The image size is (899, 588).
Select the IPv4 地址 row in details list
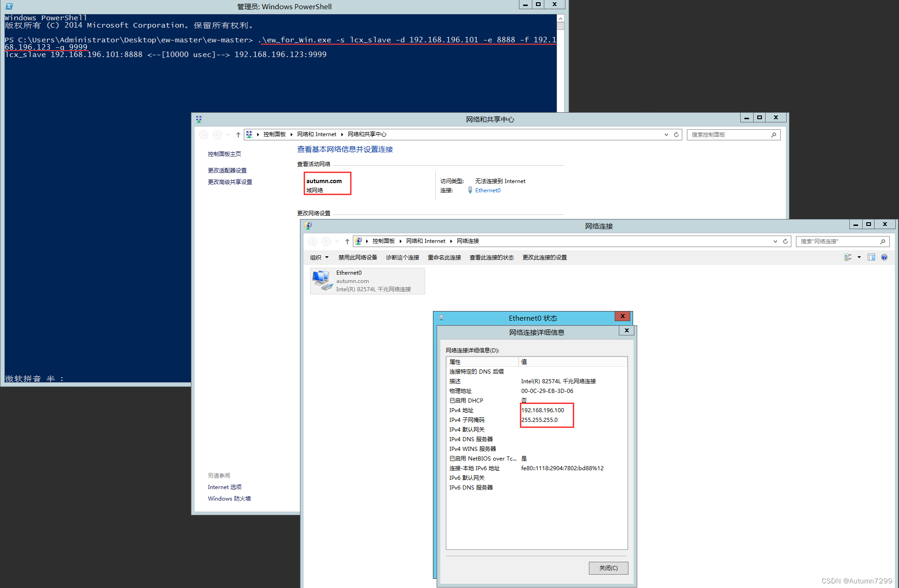coord(536,410)
